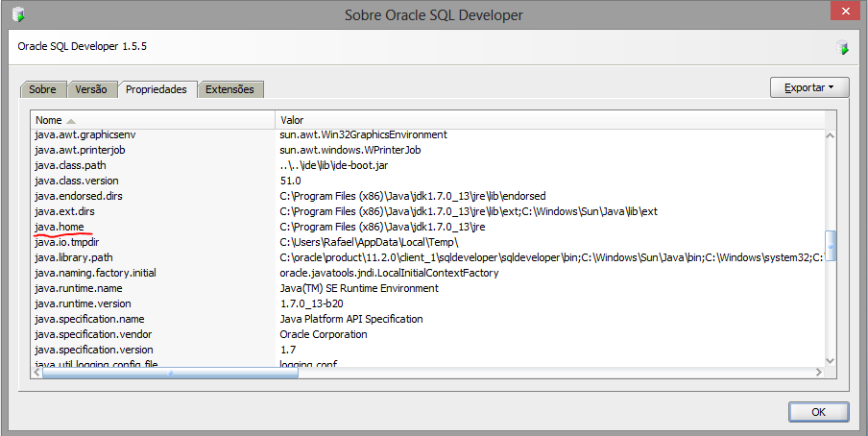Open the Versão tab
The height and width of the screenshot is (436, 868).
(x=91, y=89)
